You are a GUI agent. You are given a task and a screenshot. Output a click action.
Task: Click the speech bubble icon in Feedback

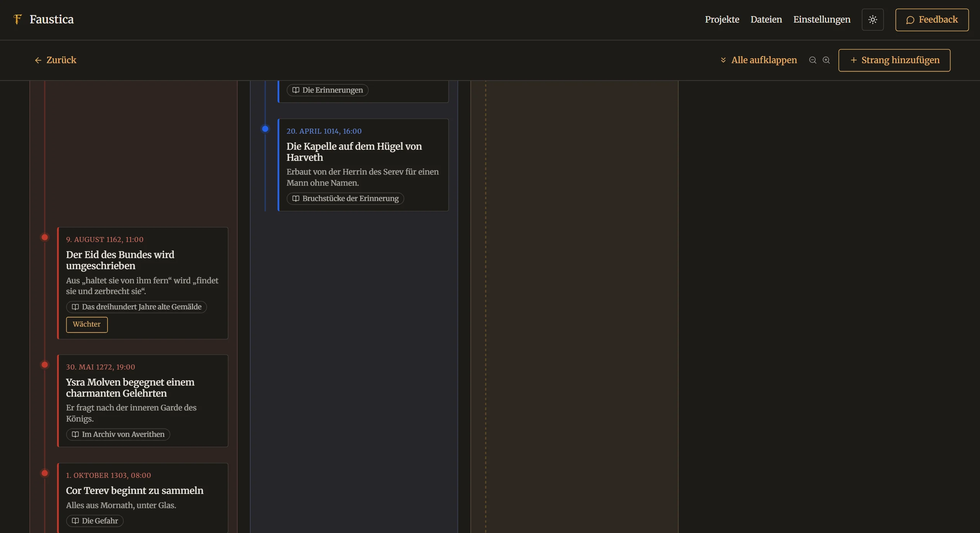pos(910,20)
